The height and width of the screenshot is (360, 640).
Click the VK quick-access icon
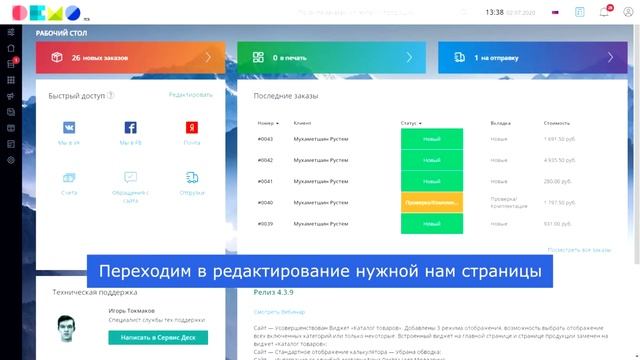tap(69, 128)
